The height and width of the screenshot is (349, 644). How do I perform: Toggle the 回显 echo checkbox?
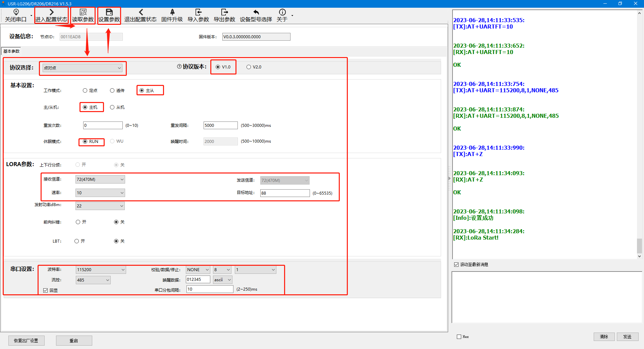[45, 290]
